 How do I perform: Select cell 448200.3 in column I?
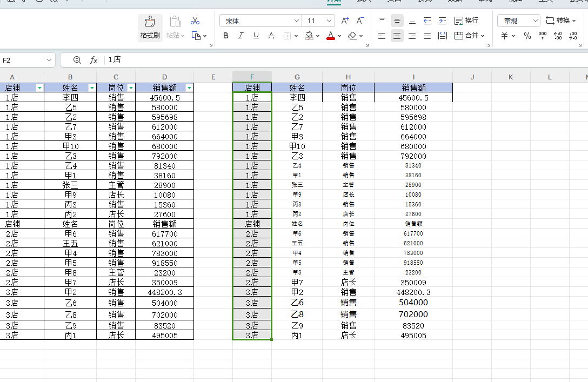[413, 292]
